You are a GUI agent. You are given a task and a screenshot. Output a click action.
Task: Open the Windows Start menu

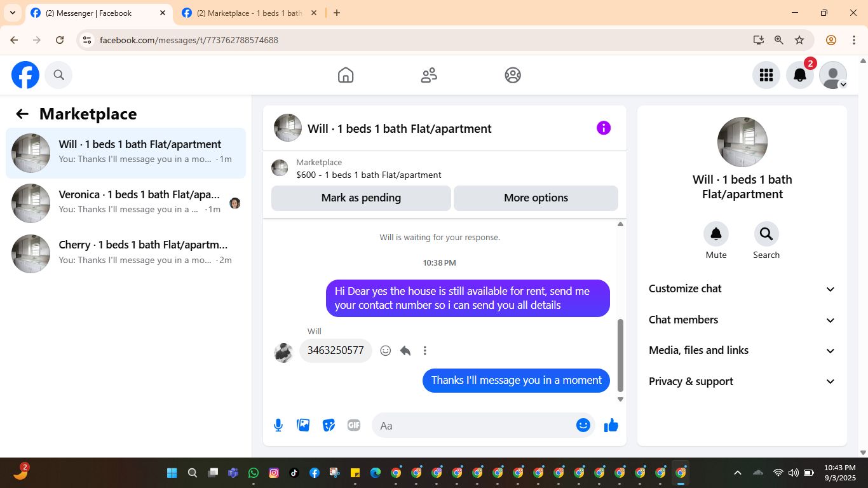(x=172, y=473)
